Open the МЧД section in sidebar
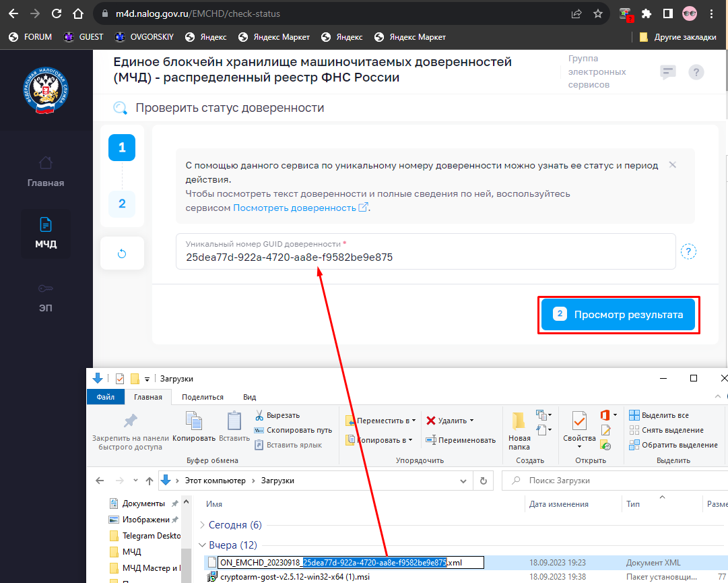 (46, 233)
